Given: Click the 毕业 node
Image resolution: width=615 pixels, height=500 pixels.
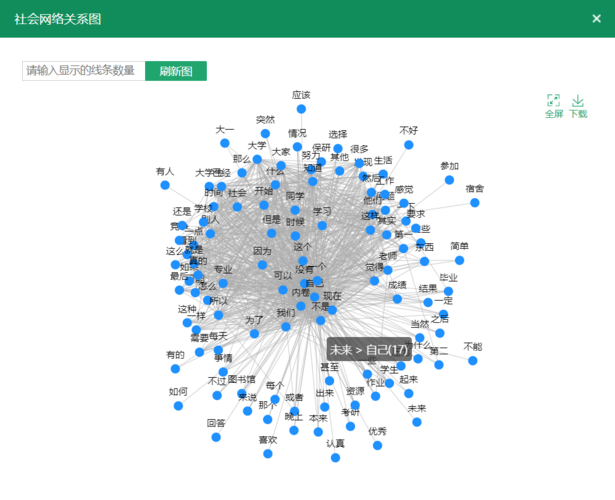Looking at the screenshot, I should tap(448, 291).
